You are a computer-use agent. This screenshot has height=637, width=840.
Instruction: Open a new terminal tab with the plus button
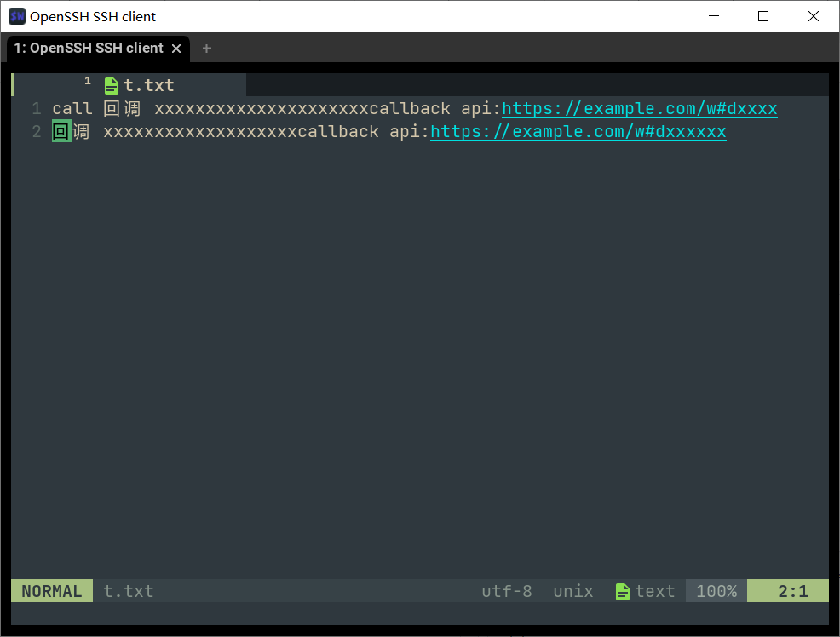point(206,49)
